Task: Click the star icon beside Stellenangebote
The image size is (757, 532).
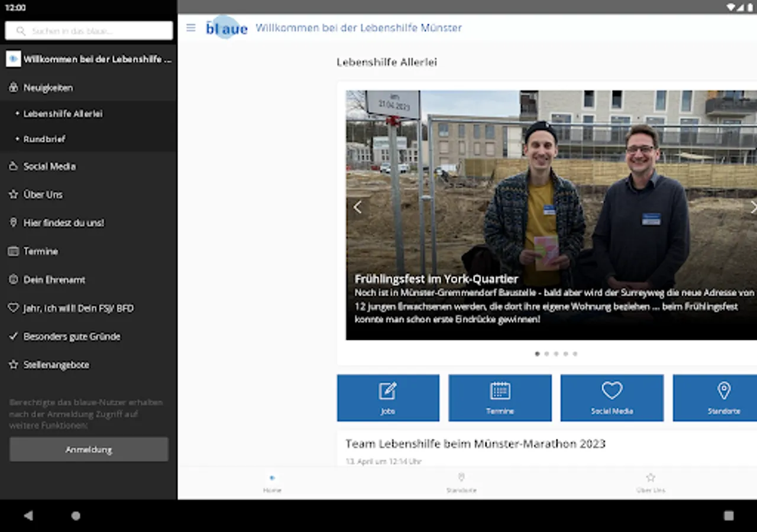Action: (14, 365)
